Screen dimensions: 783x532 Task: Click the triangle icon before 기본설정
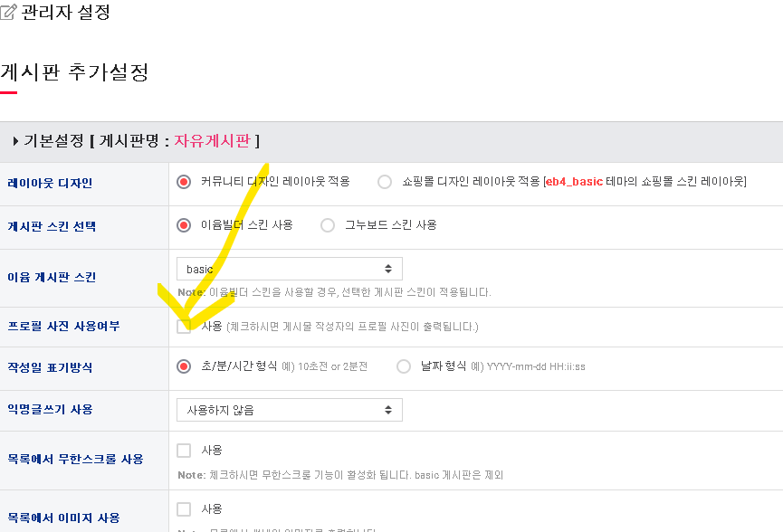click(15, 141)
